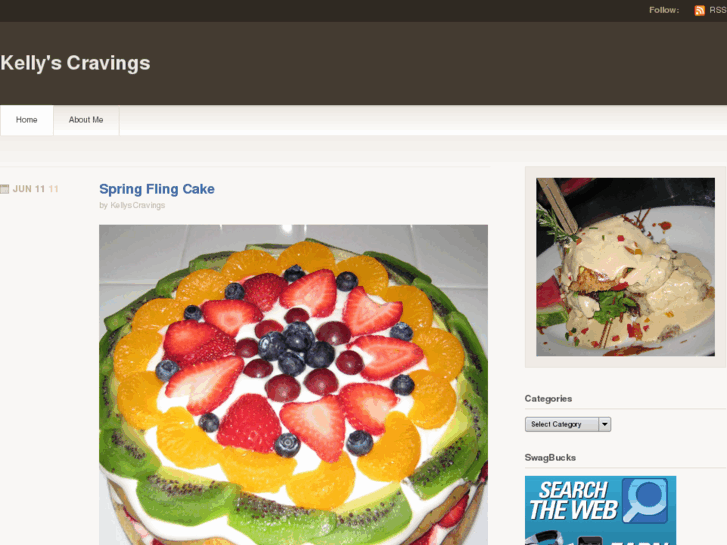This screenshot has height=545, width=727.
Task: Click the blueberries at the cake center
Action: point(295,348)
